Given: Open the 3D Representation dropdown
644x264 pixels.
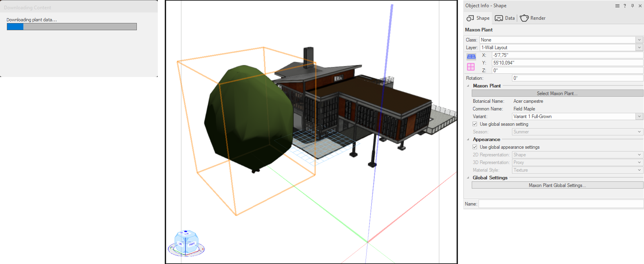Looking at the screenshot, I should [578, 162].
